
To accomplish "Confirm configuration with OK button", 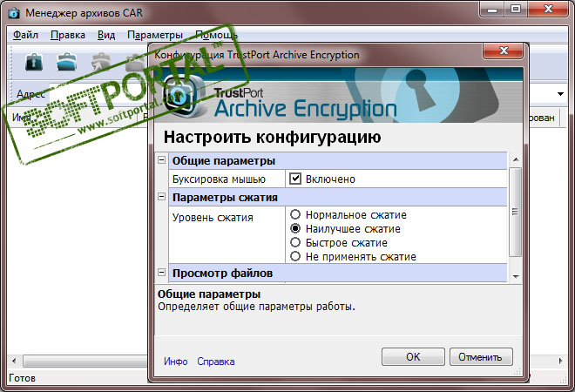I will [x=413, y=357].
